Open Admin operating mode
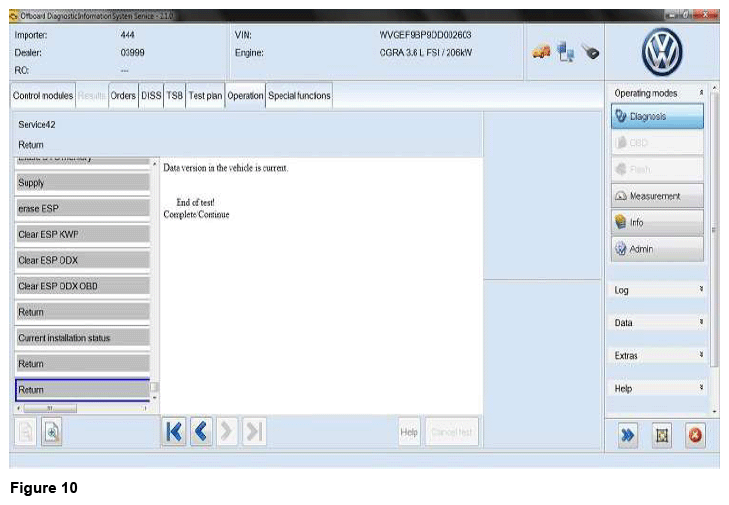This screenshot has height=505, width=729. [x=657, y=249]
